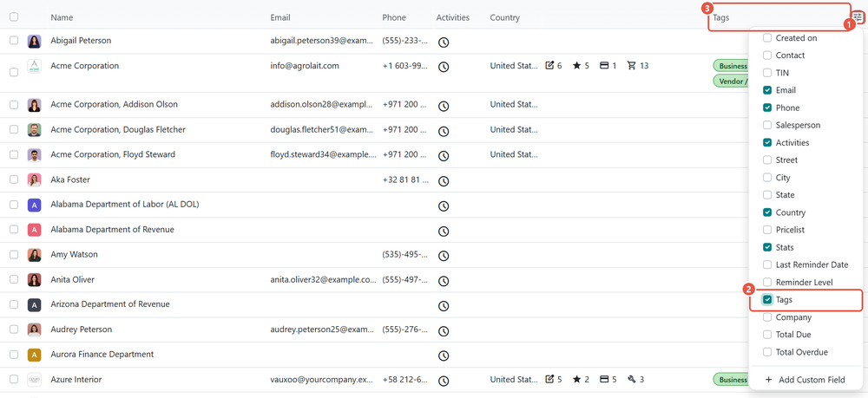Check the Company column option
The height and width of the screenshot is (398, 868).
click(x=767, y=317)
